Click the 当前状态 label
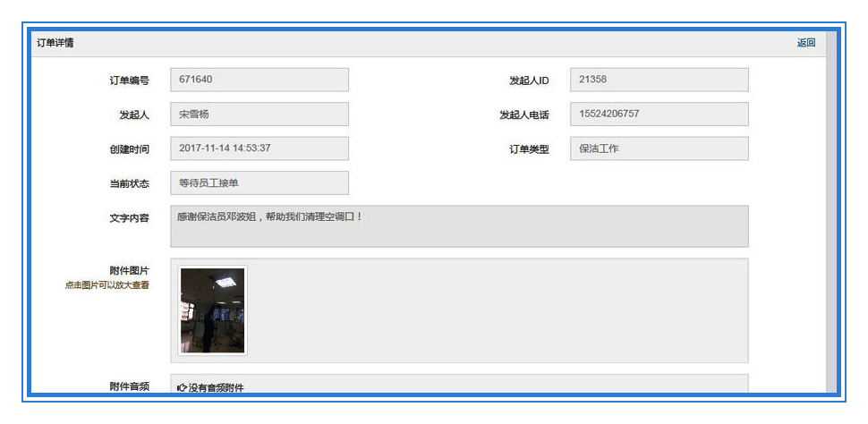 (x=130, y=183)
